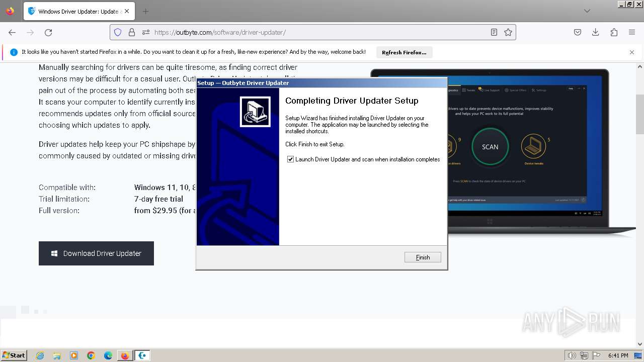644x362 pixels.
Task: Switch to Firefox taskbar button
Action: coord(125,355)
